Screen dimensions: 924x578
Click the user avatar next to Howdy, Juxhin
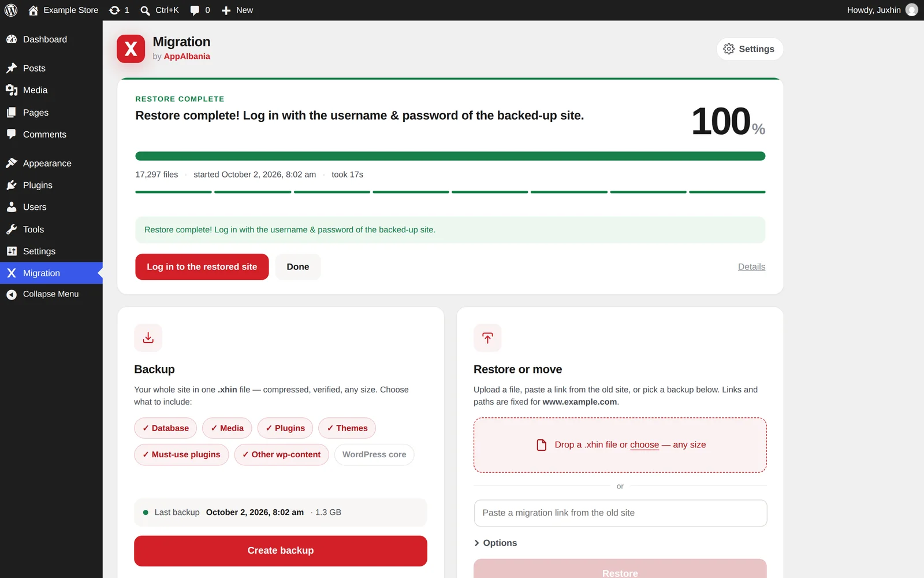pos(912,10)
